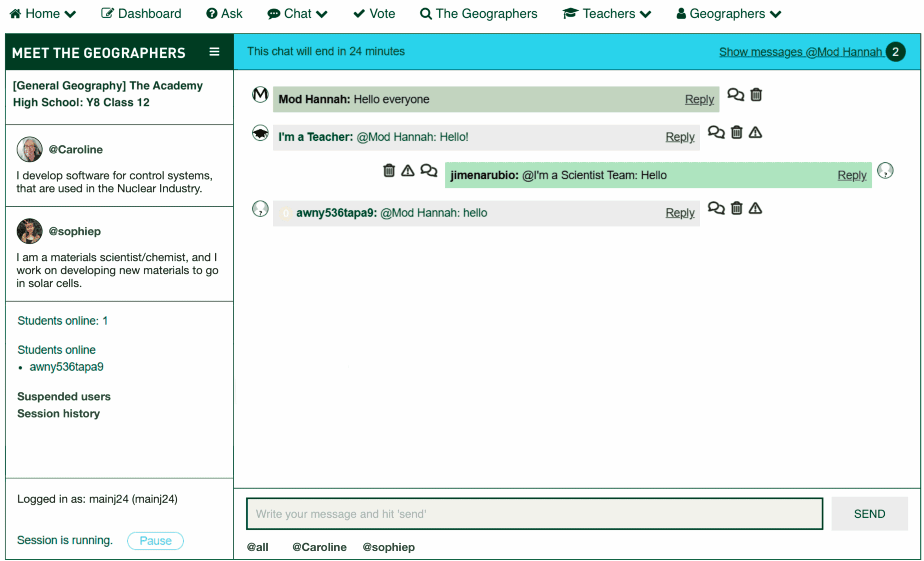Click the SEND button

(869, 513)
